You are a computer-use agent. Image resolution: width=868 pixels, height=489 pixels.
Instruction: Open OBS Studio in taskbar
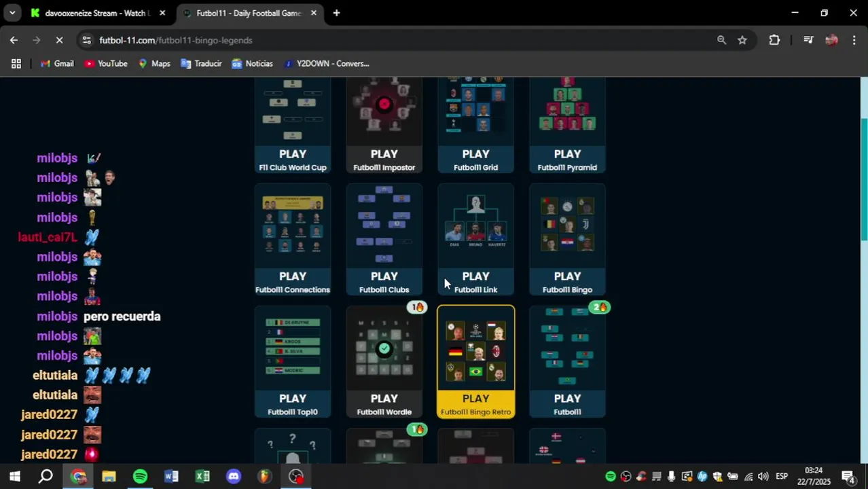[296, 476]
